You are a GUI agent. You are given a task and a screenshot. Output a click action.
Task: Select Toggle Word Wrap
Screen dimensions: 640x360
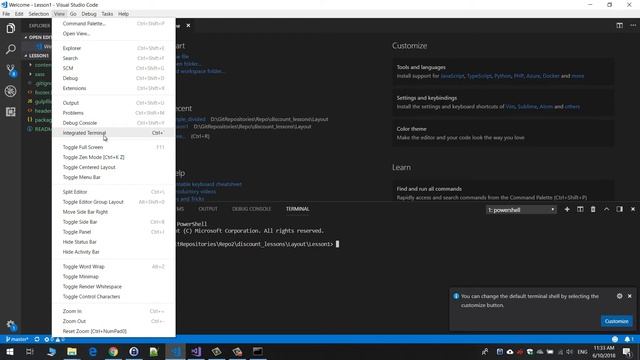[x=113, y=267]
